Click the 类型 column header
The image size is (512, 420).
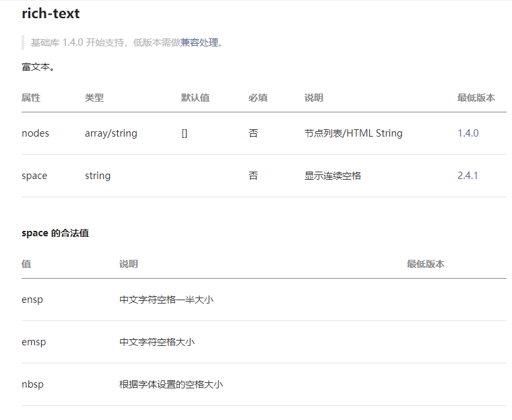click(94, 98)
